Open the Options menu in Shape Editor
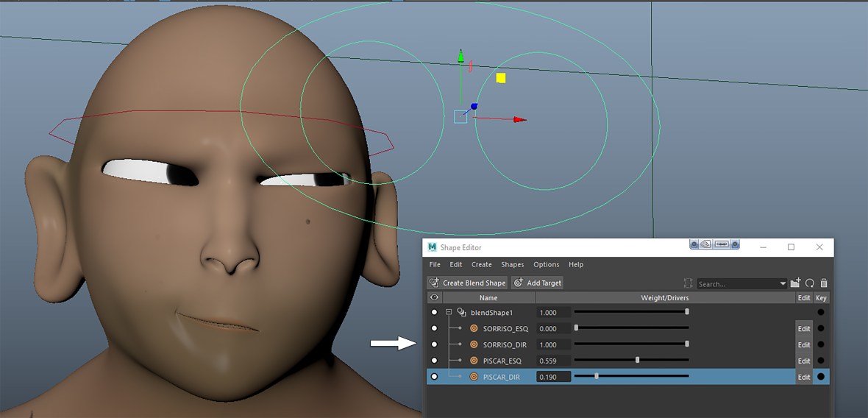Image resolution: width=868 pixels, height=418 pixels. [546, 265]
